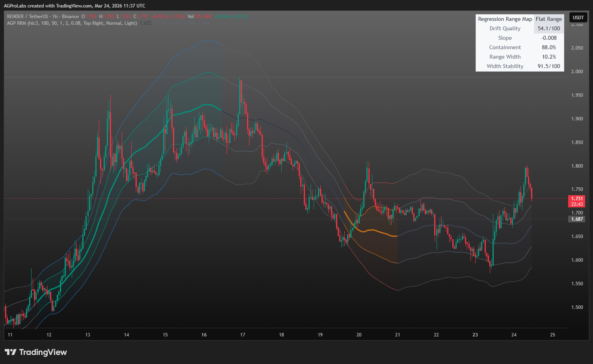
Task: Click the 22:43 countdown timer label
Action: [x=577, y=204]
